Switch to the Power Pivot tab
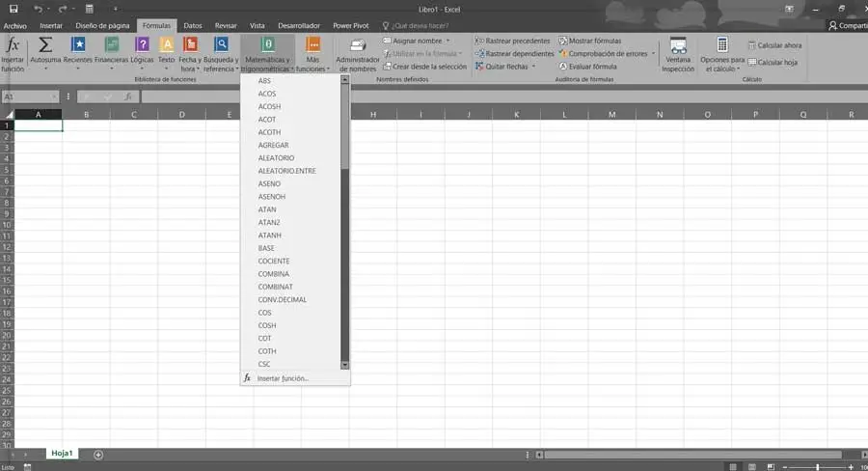868x471 pixels. [x=350, y=25]
